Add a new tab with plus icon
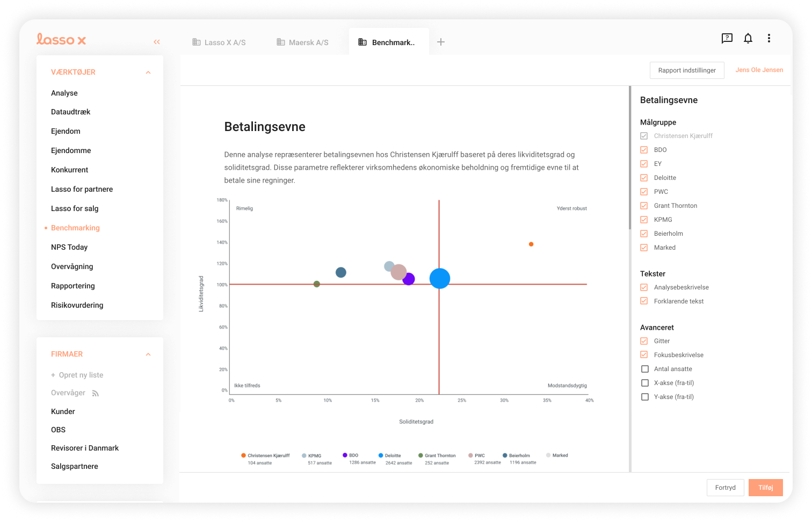 point(441,42)
